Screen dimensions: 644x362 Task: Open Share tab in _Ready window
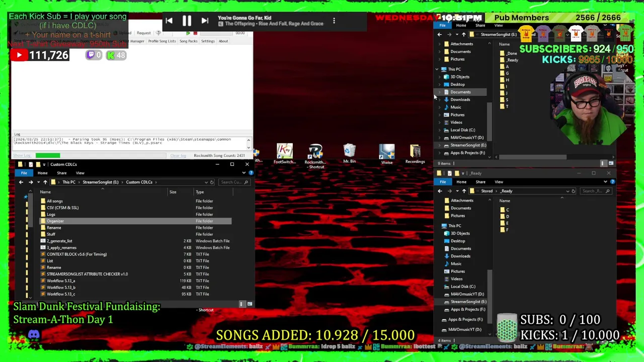(480, 182)
